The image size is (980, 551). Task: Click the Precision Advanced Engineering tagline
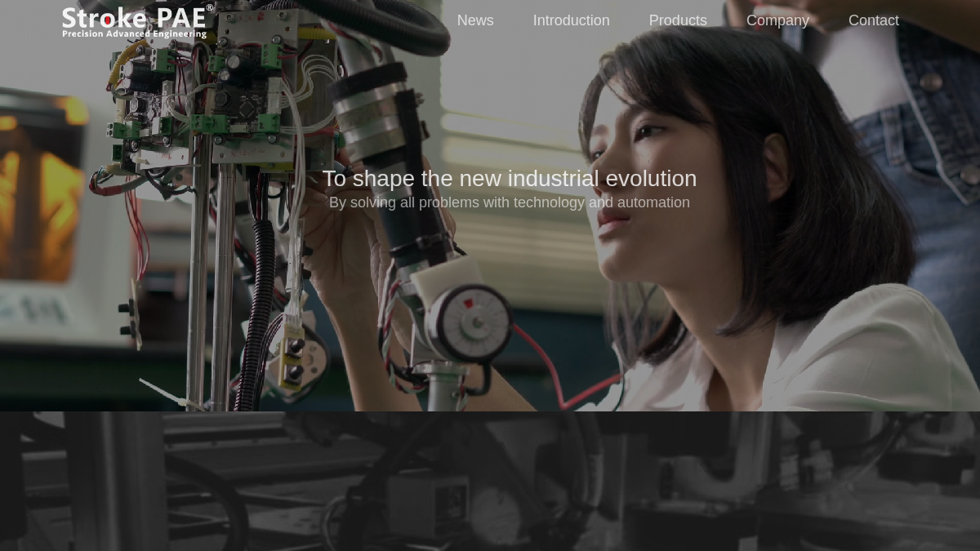pyautogui.click(x=135, y=34)
